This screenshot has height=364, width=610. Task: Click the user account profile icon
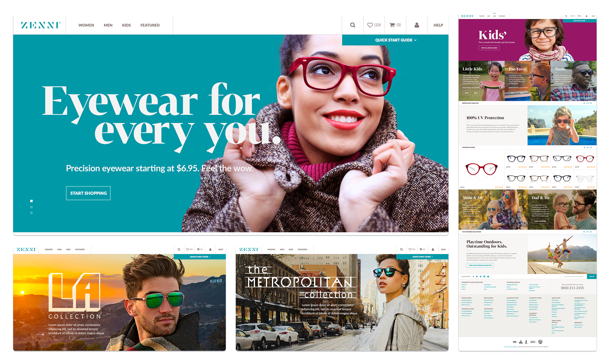tap(417, 25)
